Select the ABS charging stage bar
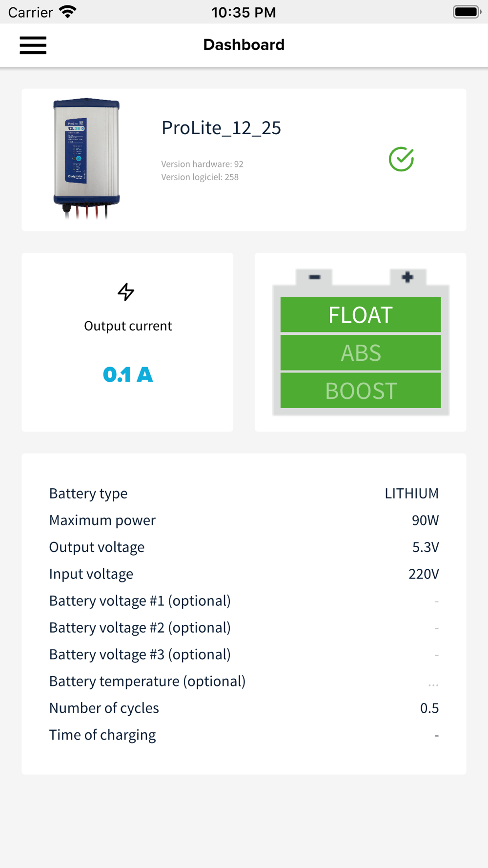 coord(361,352)
